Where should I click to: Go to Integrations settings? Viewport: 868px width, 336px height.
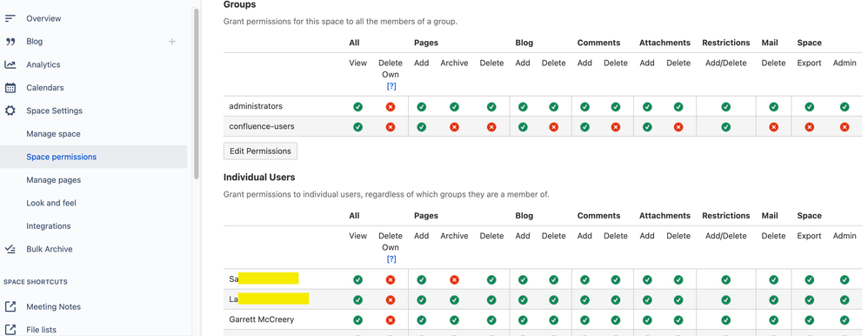49,226
